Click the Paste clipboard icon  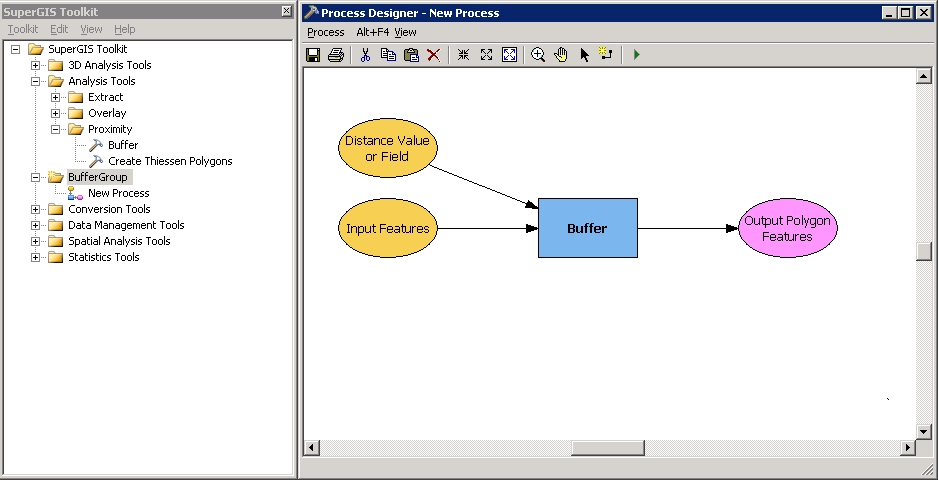click(x=411, y=55)
